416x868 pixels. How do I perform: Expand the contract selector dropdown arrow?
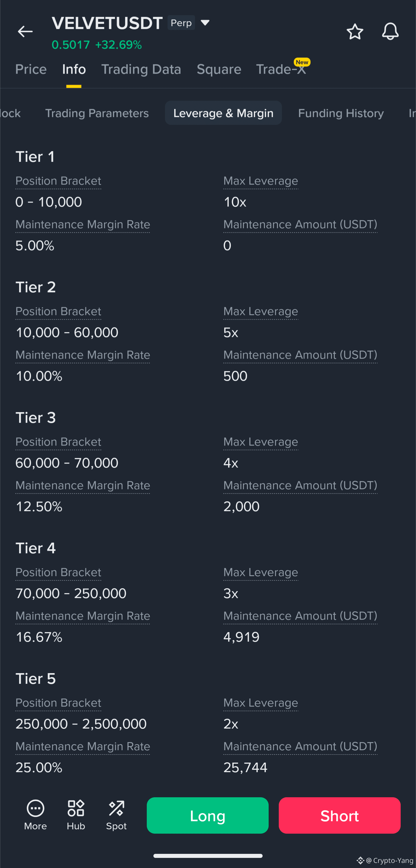205,23
